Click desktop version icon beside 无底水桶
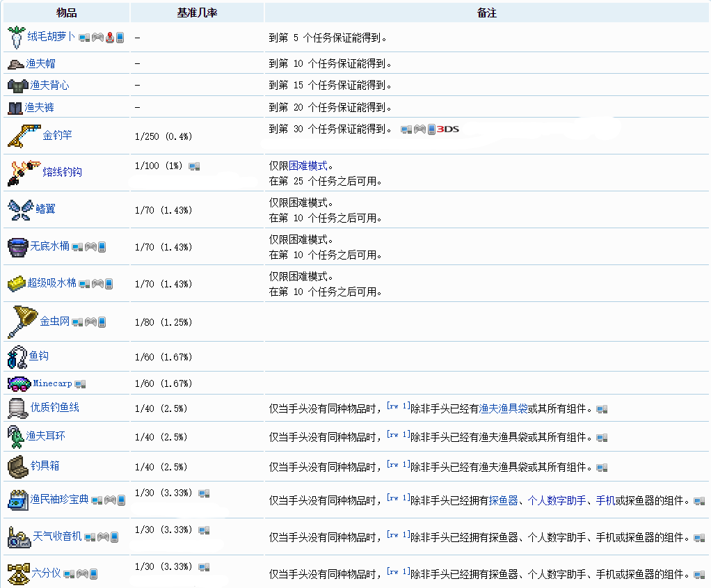 click(x=77, y=247)
